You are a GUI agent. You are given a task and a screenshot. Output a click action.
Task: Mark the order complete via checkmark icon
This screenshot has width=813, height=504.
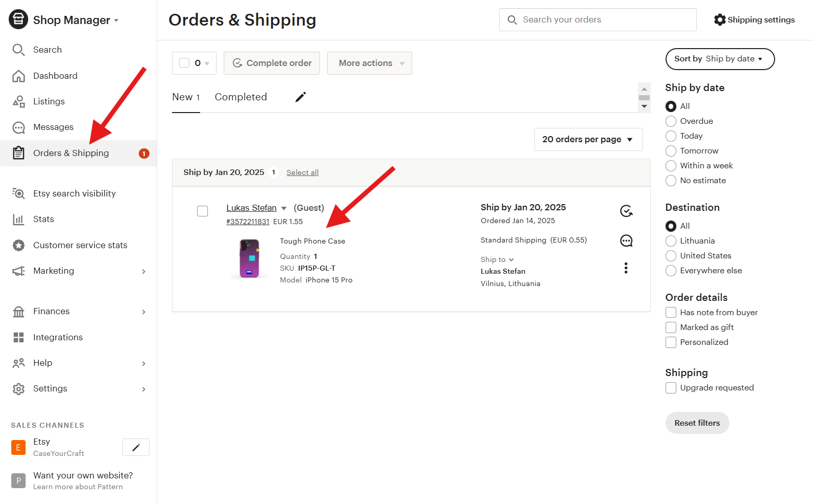[626, 210]
